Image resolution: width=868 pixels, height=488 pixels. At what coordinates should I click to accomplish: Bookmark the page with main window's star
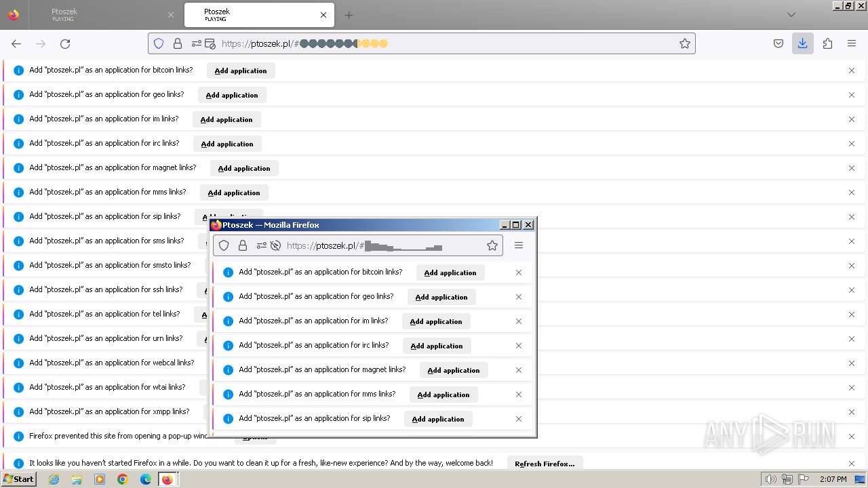685,43
